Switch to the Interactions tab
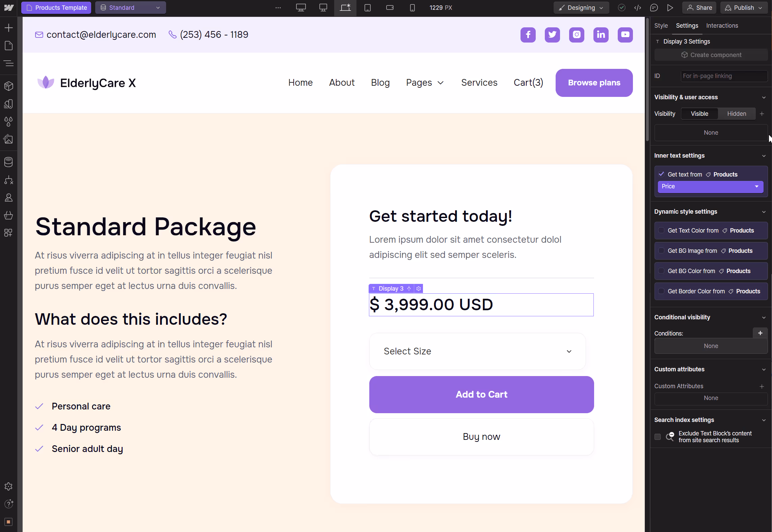Screen dimensions: 772x532 point(722,25)
